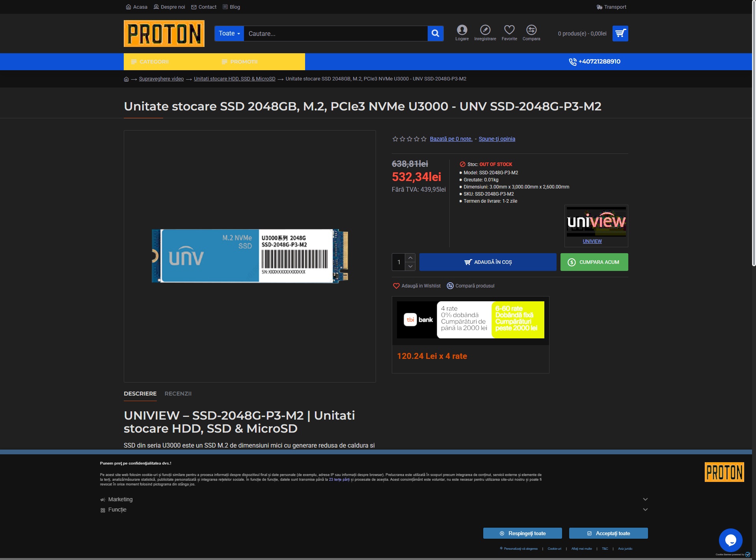Focus the quantity input field

[x=399, y=262]
